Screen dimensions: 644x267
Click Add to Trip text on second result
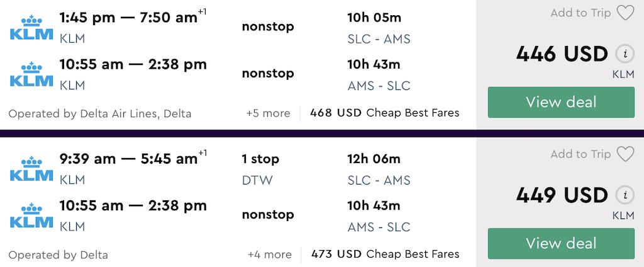[580, 154]
